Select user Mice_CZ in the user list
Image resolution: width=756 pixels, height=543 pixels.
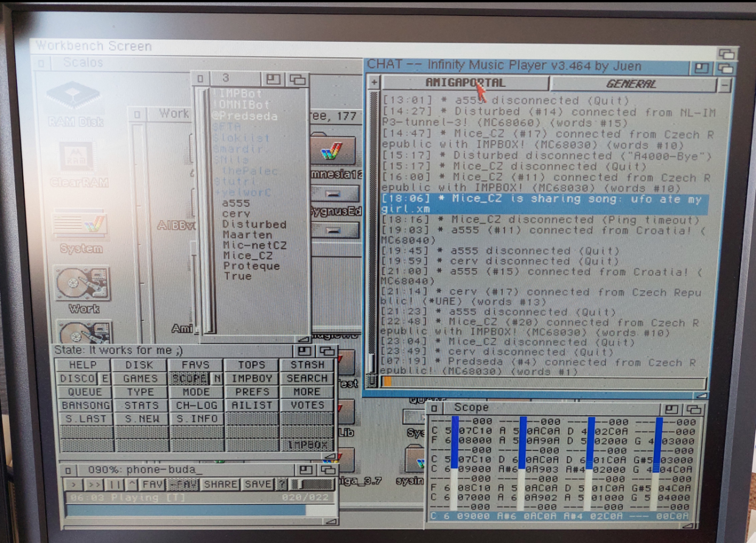[248, 256]
